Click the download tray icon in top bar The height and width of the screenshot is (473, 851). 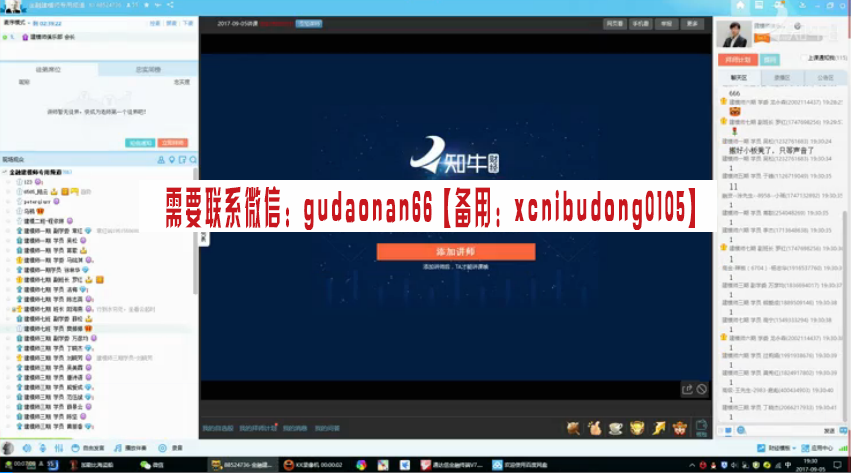point(802,5)
